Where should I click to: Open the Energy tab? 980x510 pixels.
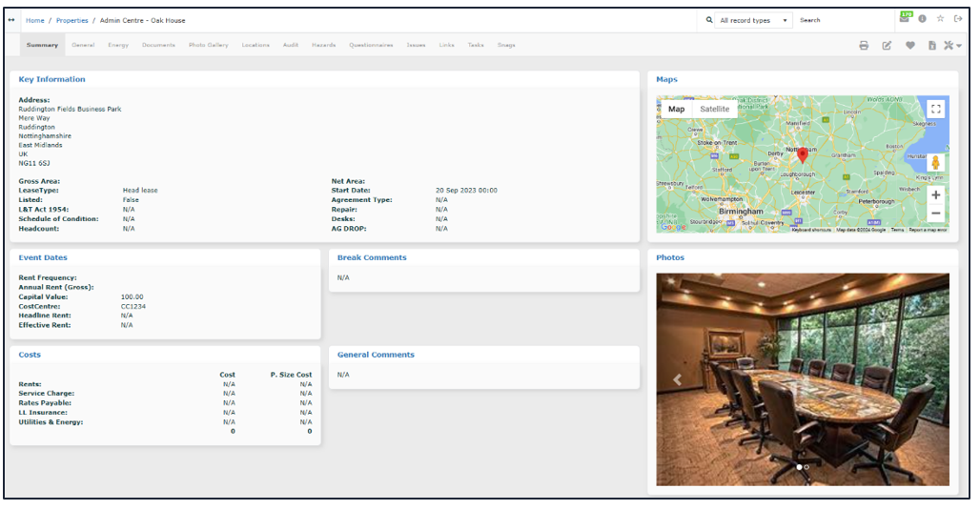(x=118, y=45)
